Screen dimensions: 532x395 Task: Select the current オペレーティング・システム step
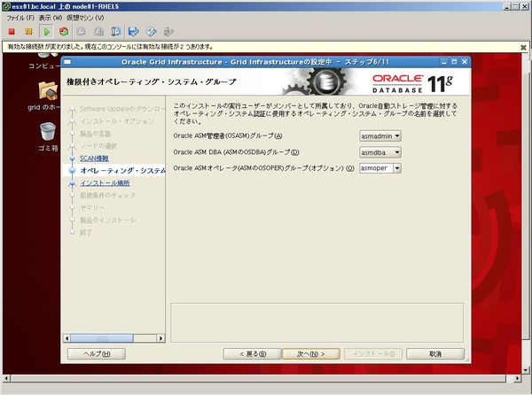[x=122, y=170]
